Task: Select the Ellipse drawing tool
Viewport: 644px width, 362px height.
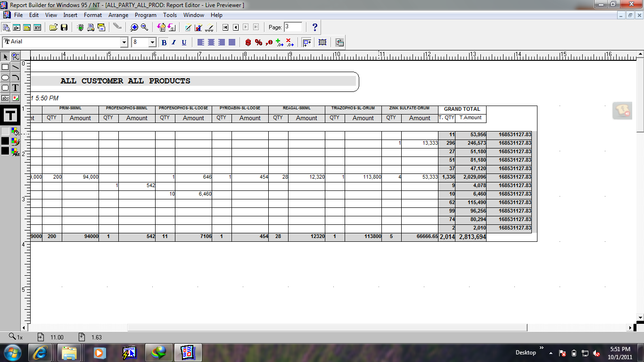Action: click(x=5, y=77)
